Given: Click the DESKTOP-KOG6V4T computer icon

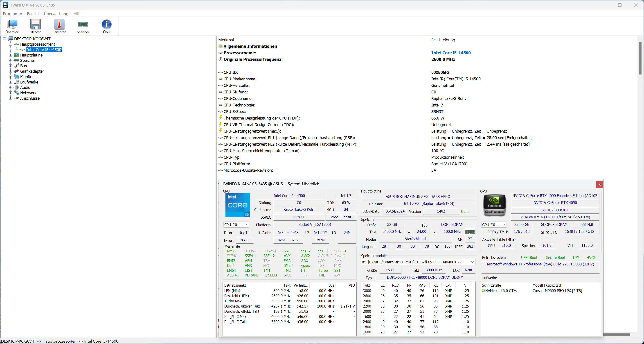Looking at the screenshot, I should pyautogui.click(x=11, y=39).
